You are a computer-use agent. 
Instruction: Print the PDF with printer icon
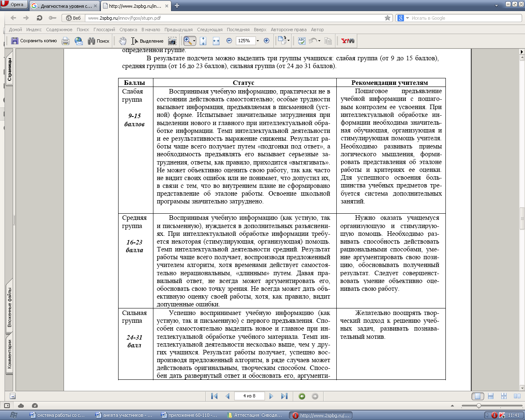tap(66, 41)
